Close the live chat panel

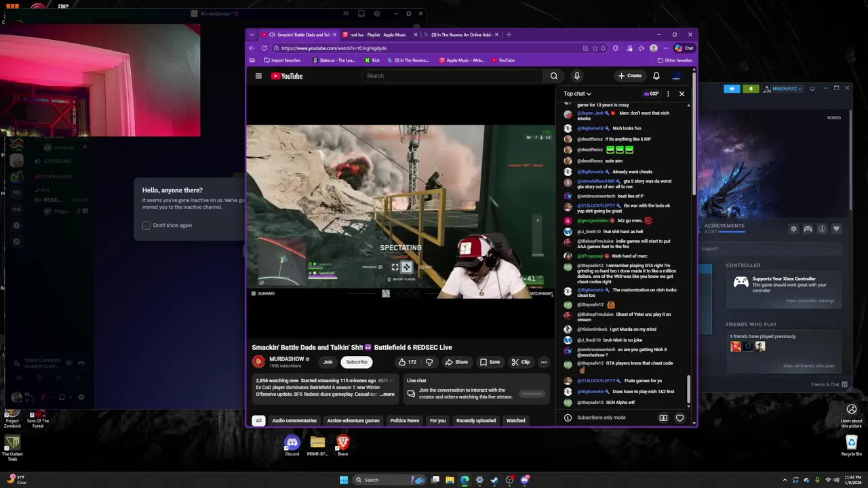682,94
